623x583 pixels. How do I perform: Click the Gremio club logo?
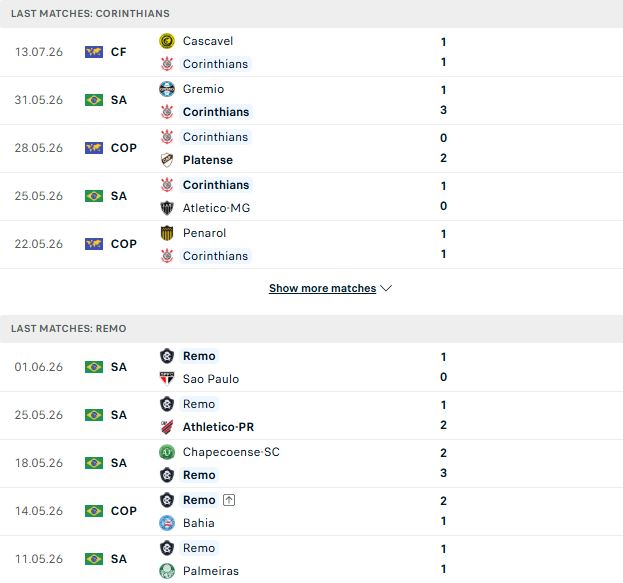tap(167, 89)
